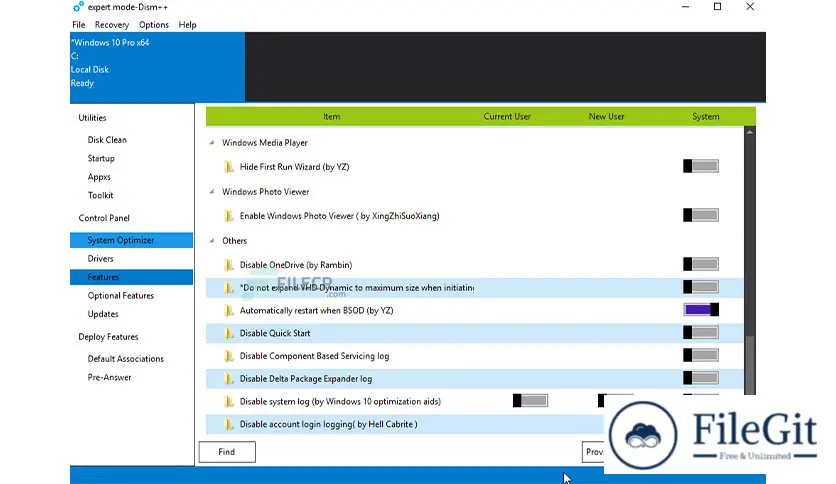Toggle System switch for Disable Component Based Servicing log
Viewport: 836px width, 484px height.
[701, 356]
